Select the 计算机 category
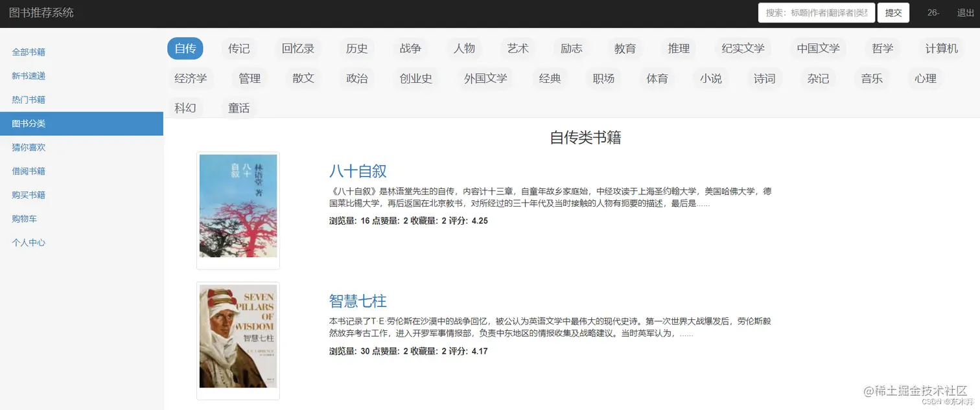Viewport: 980px width, 410px height. (940, 48)
